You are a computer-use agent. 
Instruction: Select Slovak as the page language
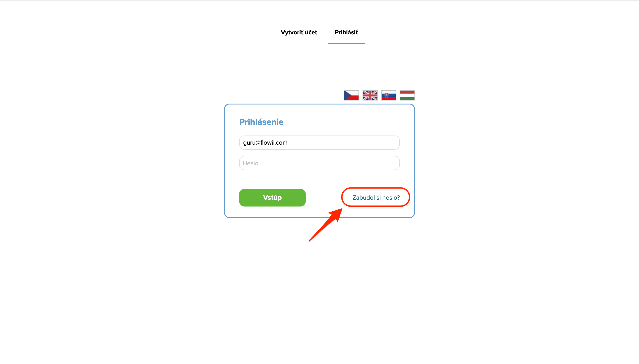click(x=389, y=95)
